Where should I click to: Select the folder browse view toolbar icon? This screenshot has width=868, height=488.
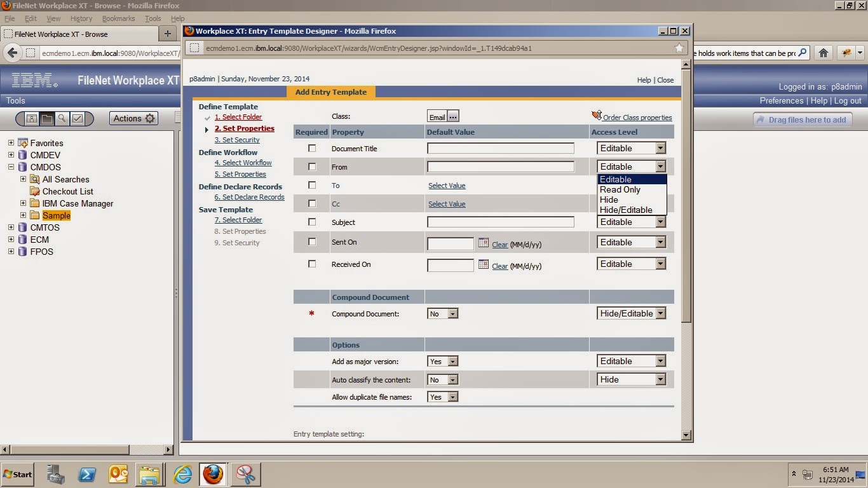(x=46, y=119)
